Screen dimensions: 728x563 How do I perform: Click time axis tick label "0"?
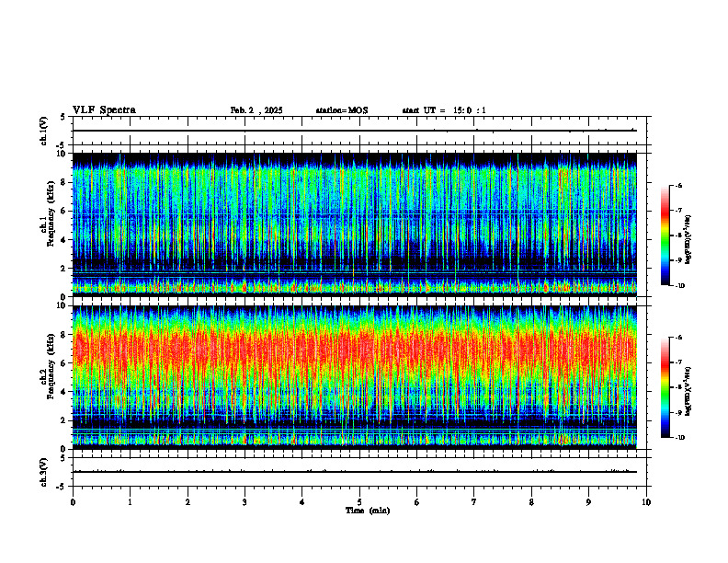pyautogui.click(x=73, y=502)
